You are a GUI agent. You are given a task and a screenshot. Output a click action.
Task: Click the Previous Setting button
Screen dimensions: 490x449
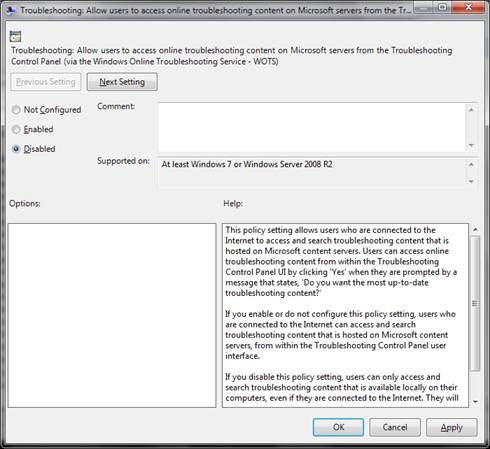click(x=46, y=82)
